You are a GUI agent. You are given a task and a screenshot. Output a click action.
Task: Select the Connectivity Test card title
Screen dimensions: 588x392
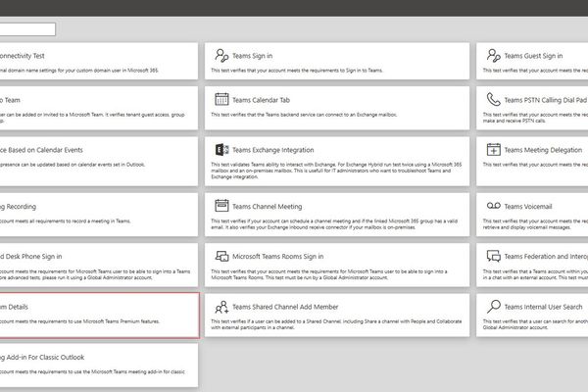click(23, 56)
